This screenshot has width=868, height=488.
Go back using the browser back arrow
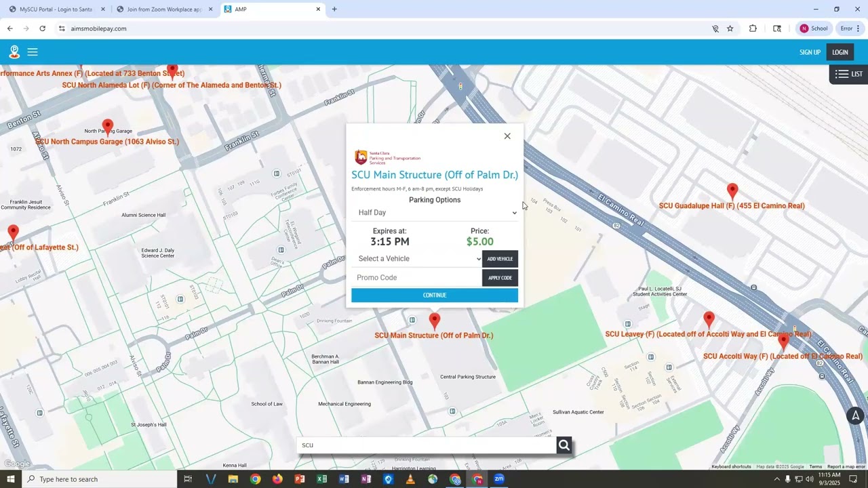click(9, 28)
